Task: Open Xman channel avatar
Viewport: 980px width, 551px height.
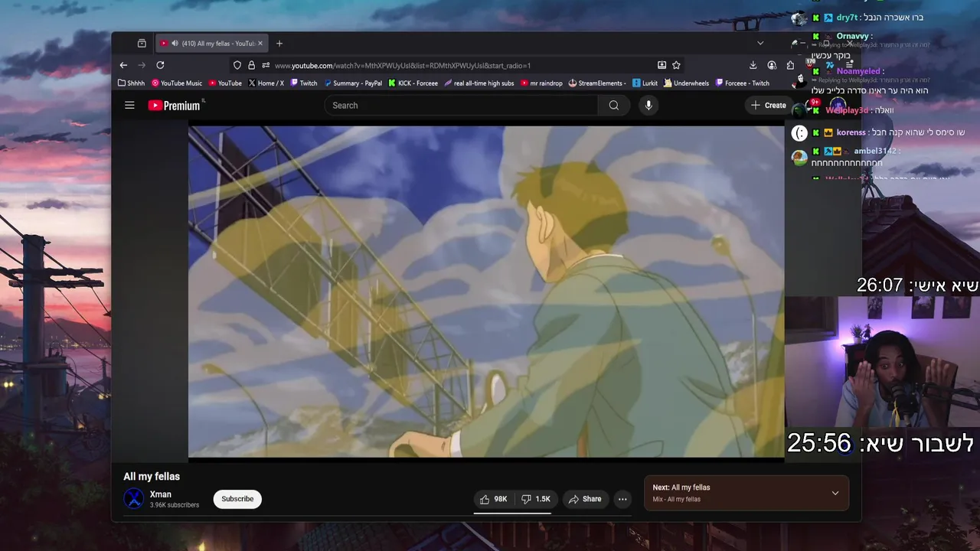Action: point(134,499)
